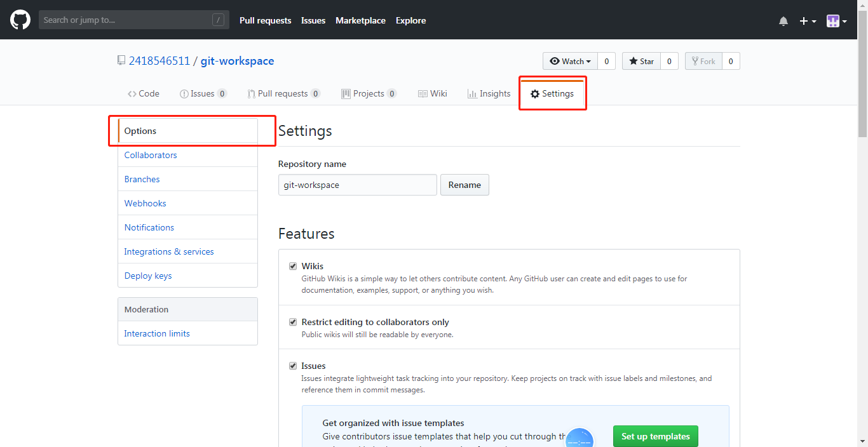Open Collaborators settings page
The image size is (868, 447).
tap(187, 155)
